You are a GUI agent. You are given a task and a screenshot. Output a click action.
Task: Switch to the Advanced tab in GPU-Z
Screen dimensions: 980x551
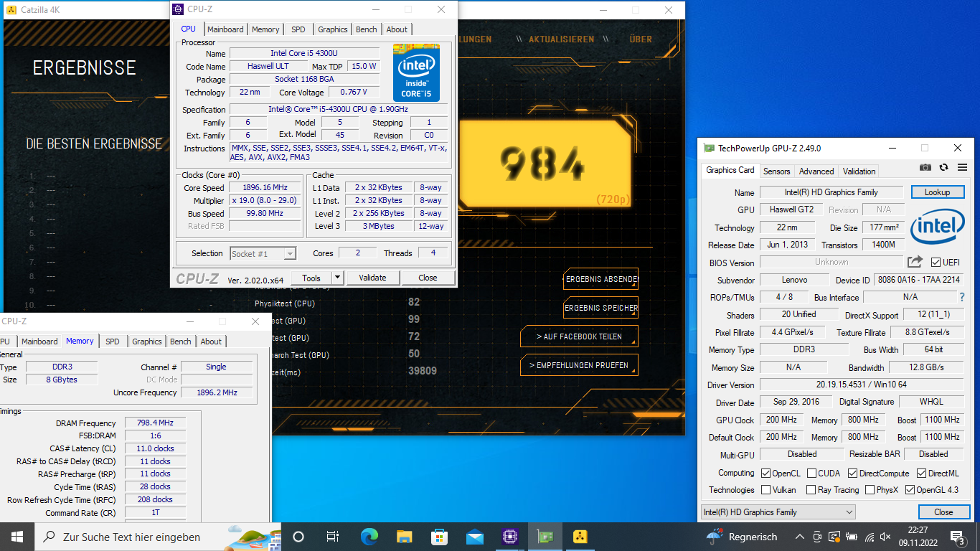(x=816, y=171)
